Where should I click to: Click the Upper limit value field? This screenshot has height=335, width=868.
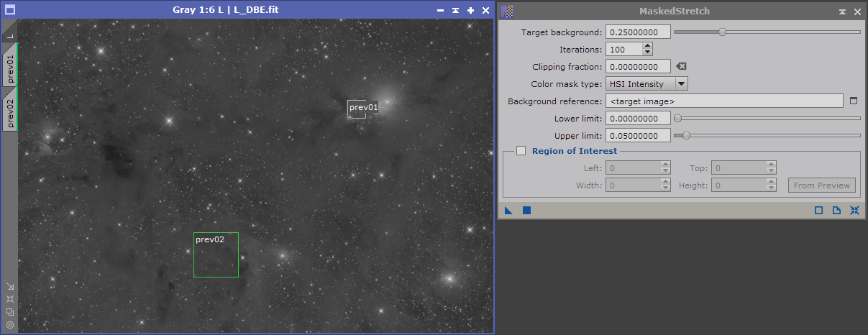coord(638,135)
